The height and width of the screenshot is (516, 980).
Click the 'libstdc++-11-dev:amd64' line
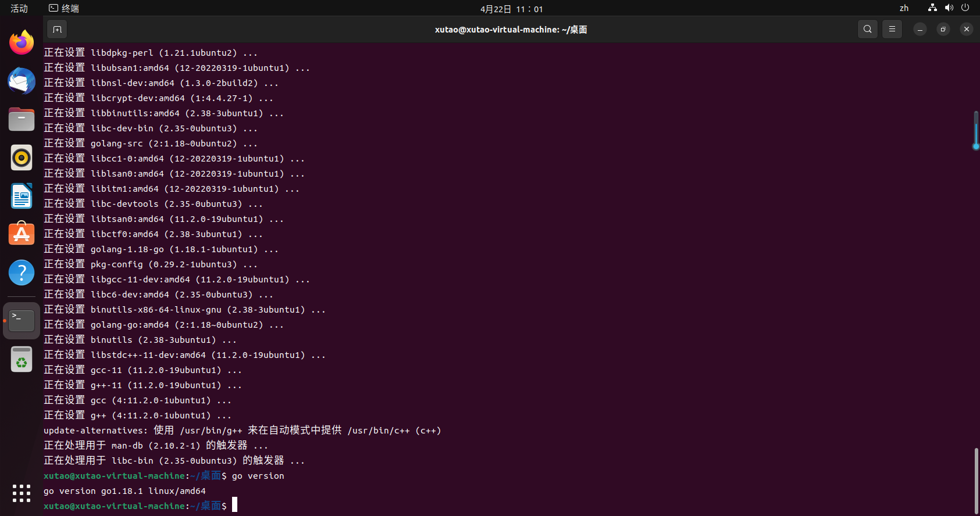click(x=185, y=354)
